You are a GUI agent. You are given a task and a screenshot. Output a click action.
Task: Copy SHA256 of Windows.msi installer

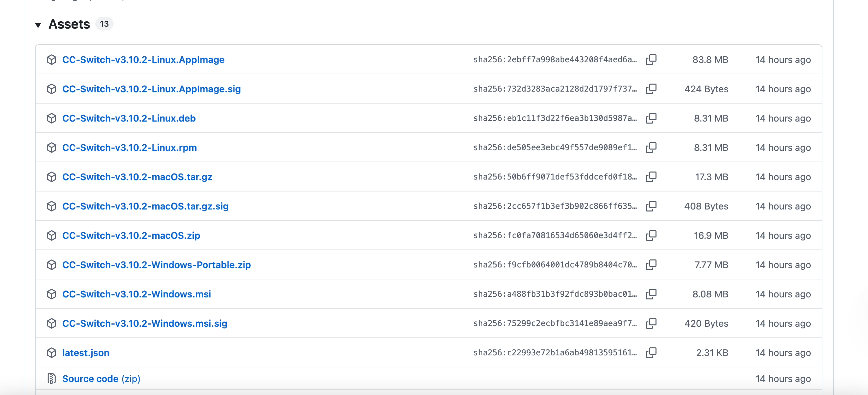pyautogui.click(x=651, y=294)
